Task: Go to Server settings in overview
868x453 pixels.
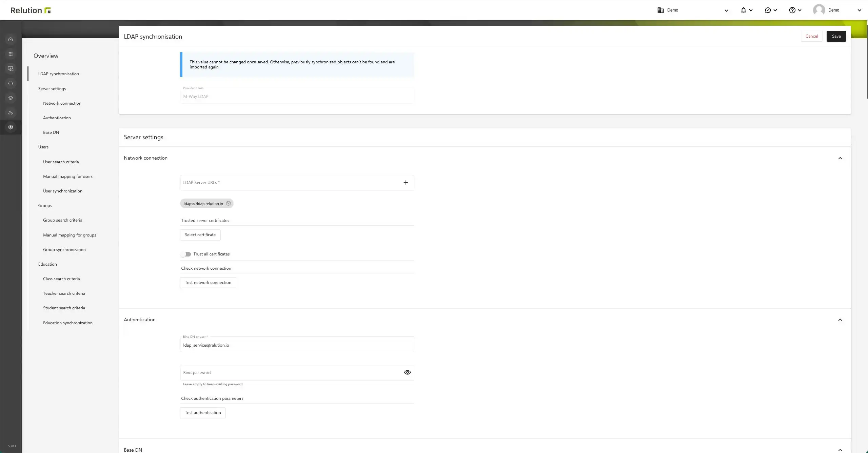Action: (52, 89)
